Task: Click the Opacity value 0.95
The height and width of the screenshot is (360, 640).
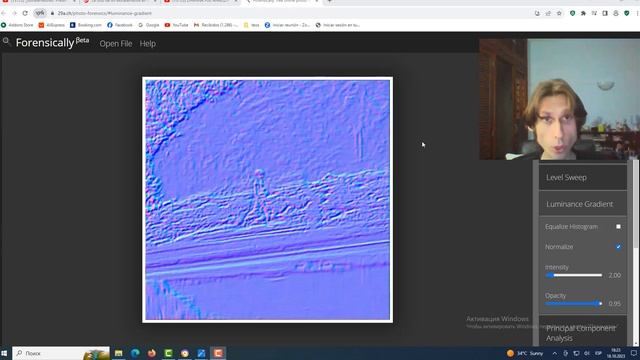Action: pyautogui.click(x=615, y=304)
